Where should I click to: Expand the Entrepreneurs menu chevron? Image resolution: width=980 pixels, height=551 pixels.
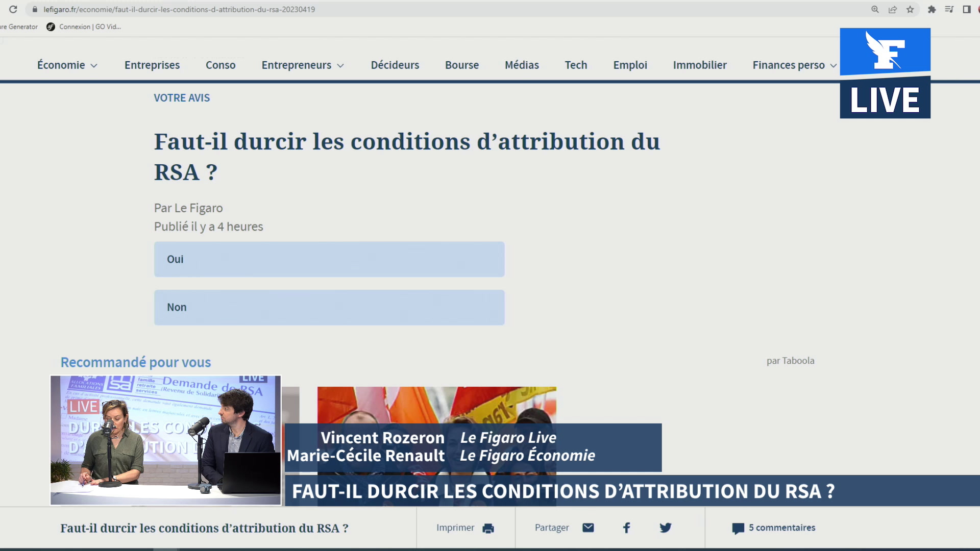click(340, 66)
